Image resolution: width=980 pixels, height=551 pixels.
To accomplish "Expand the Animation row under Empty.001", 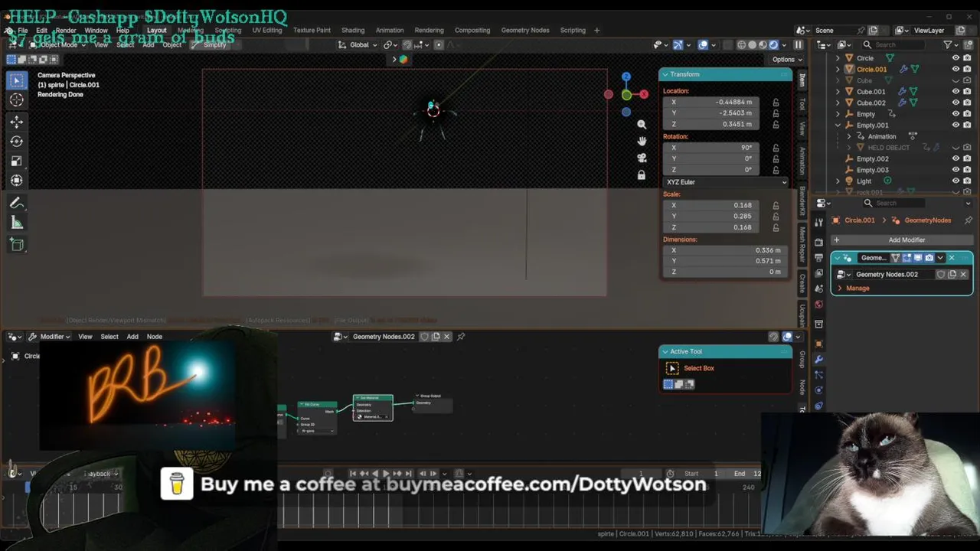I will point(848,136).
